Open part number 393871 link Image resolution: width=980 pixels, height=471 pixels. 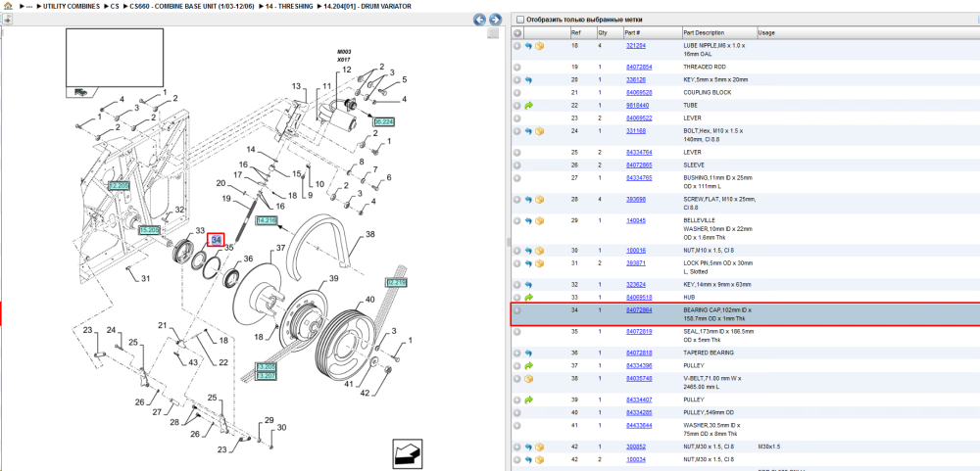[x=636, y=263]
